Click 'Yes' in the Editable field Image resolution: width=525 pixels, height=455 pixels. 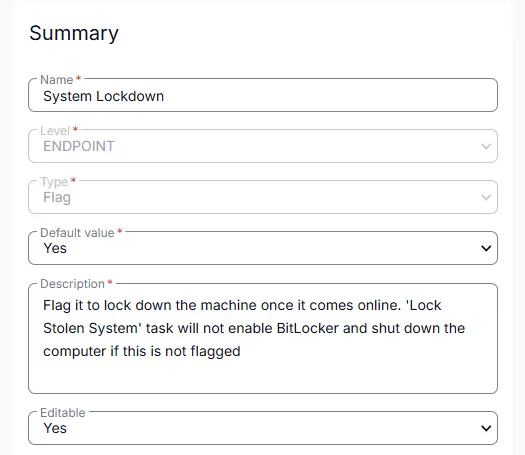coord(55,428)
